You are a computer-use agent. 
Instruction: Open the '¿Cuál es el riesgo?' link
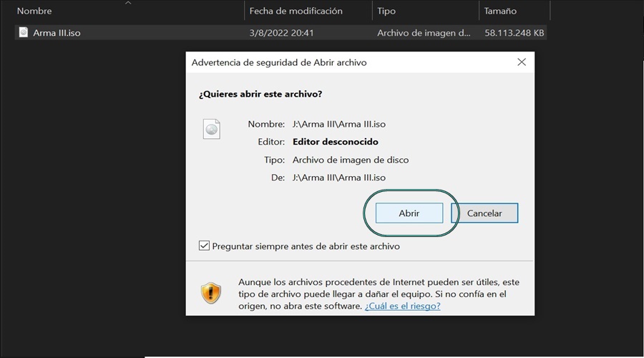[402, 306]
